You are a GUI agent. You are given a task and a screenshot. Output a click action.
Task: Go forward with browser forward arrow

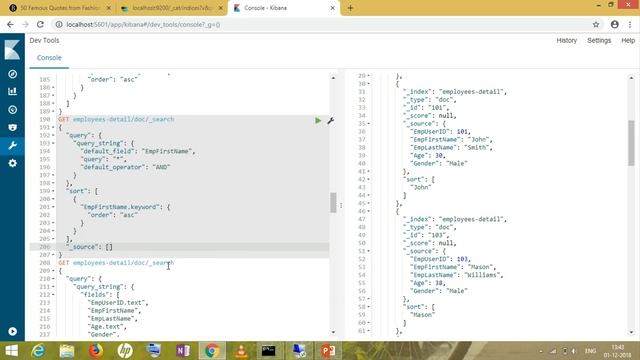(25, 24)
